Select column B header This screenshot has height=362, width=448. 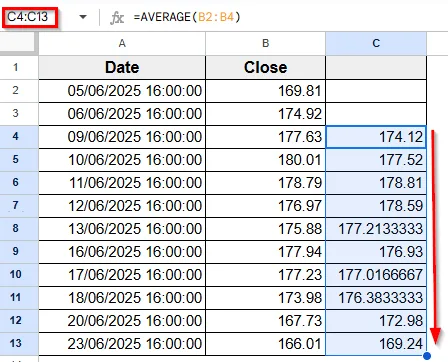click(x=265, y=43)
